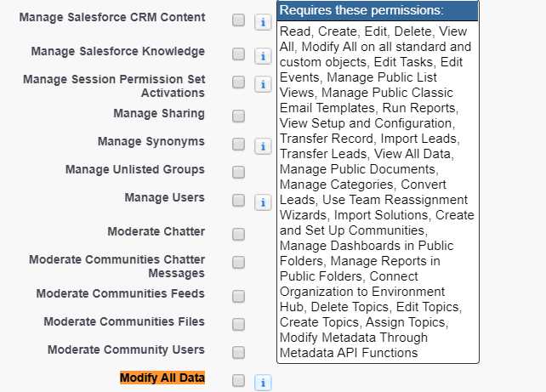Open info icon for Manage Salesforce CRM Content
This screenshot has width=546, height=392.
click(263, 22)
